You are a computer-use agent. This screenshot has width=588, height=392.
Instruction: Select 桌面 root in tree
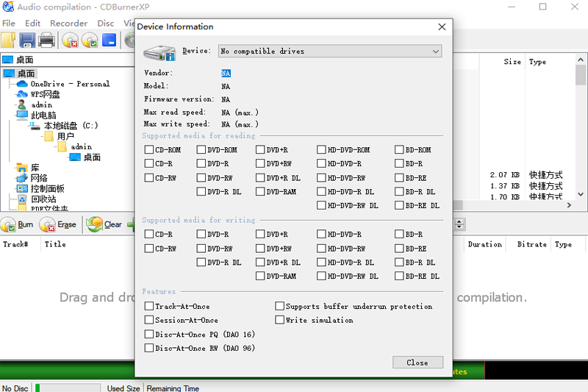click(26, 73)
